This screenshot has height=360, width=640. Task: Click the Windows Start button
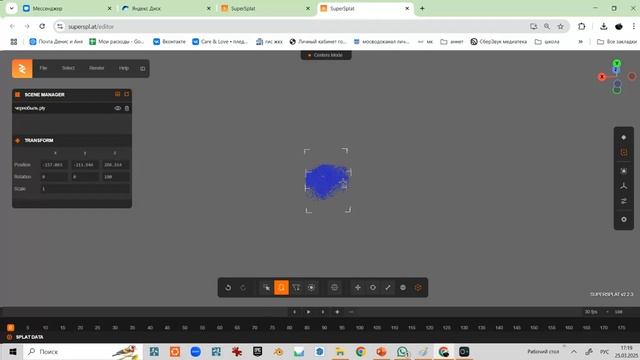point(12,351)
